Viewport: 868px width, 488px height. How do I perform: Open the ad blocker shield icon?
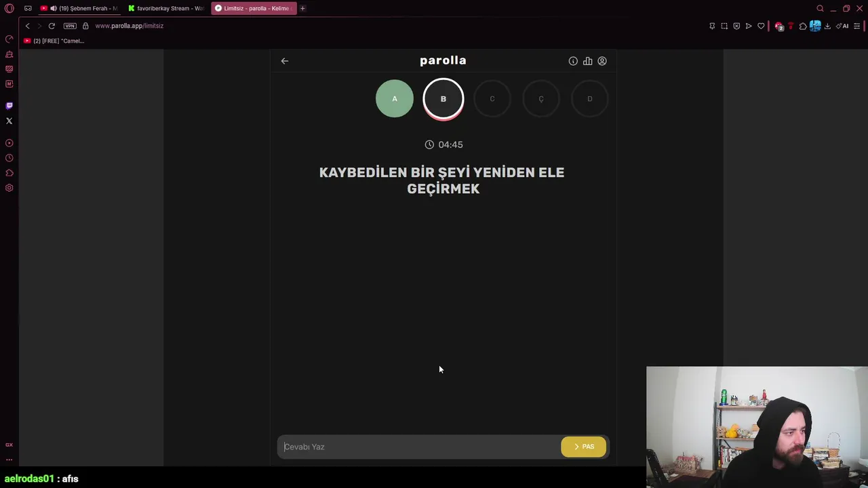(736, 26)
